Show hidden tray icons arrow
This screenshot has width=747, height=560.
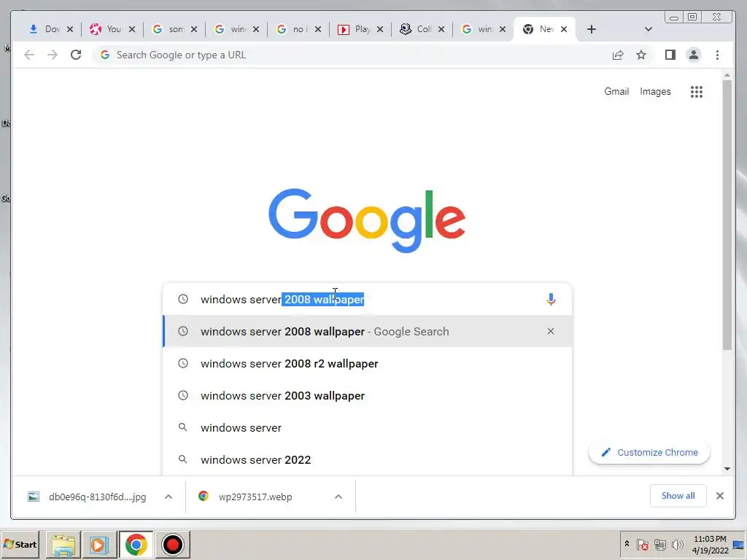[x=627, y=544]
